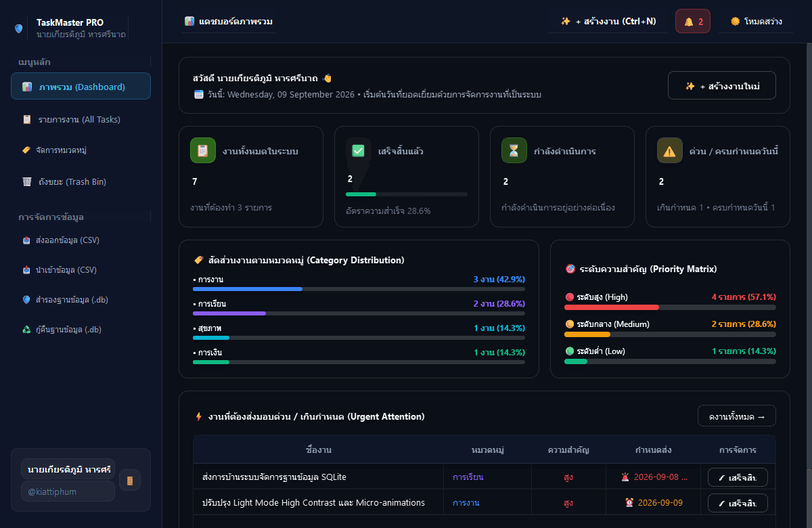Screen dimensions: 812x528
Task: Click the calendar icon beside วันนี้ date
Action: [199, 95]
